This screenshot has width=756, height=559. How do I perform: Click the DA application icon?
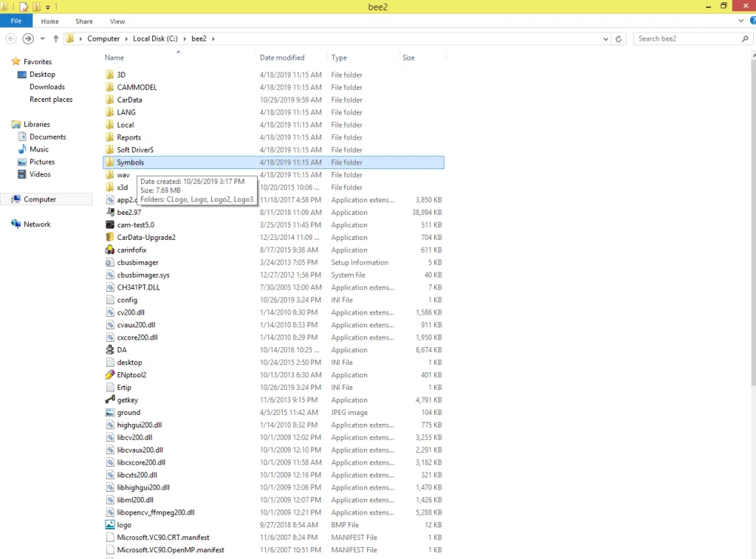tap(109, 350)
